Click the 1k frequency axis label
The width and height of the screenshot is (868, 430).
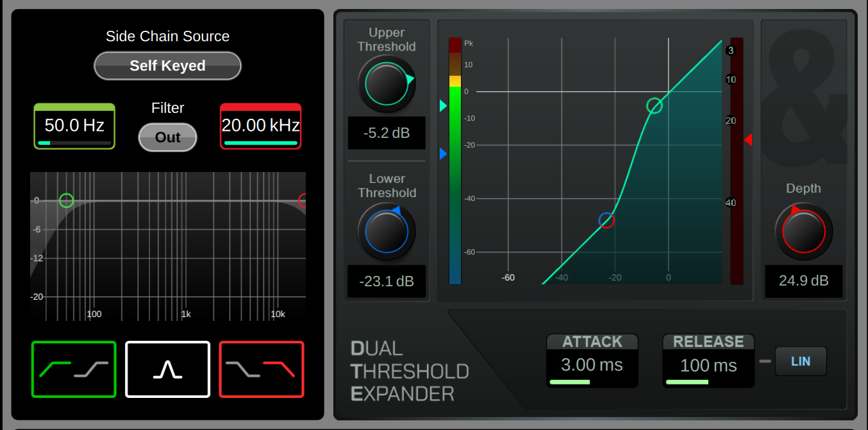(186, 314)
